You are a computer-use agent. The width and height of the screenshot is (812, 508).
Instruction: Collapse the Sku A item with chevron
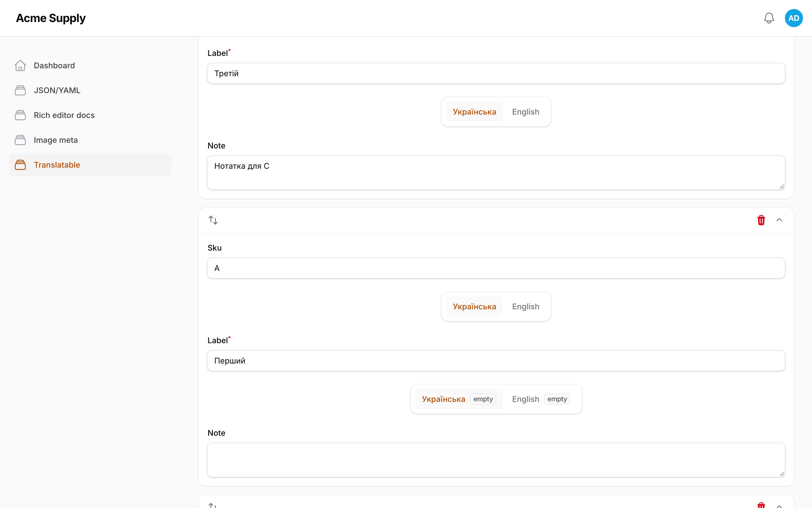click(x=779, y=220)
